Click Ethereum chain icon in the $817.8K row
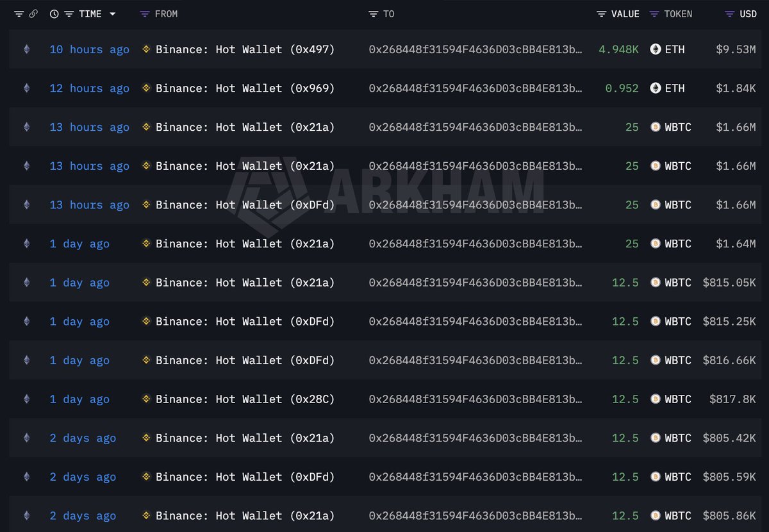The height and width of the screenshot is (532, 769). coord(26,399)
